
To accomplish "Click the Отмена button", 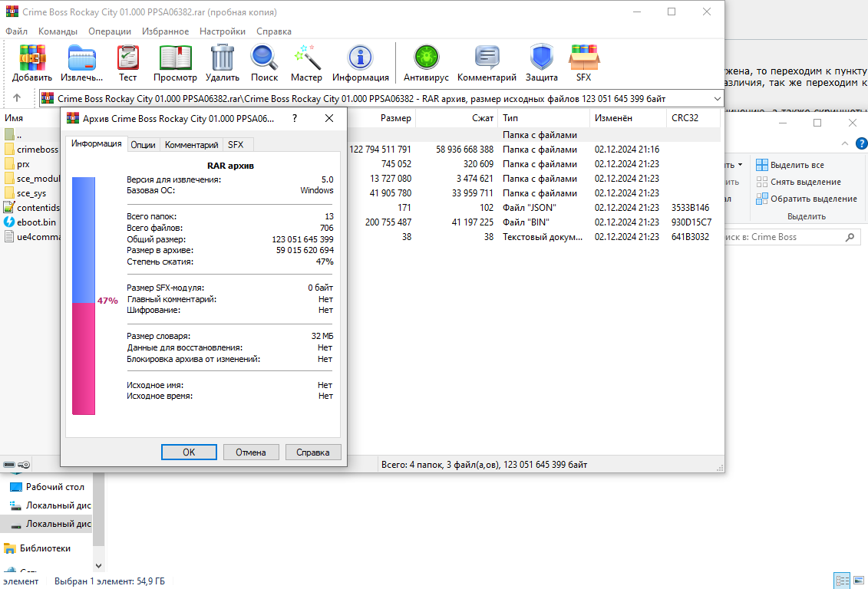I will (250, 452).
